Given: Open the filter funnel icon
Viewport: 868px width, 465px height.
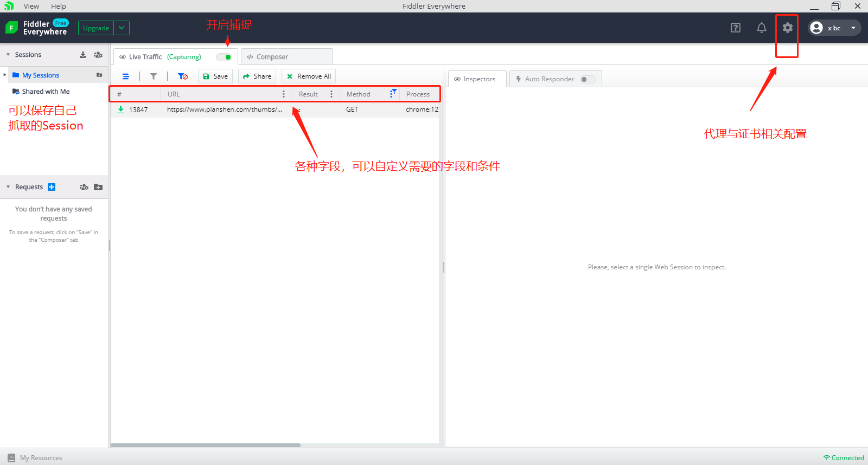Looking at the screenshot, I should click(x=154, y=76).
